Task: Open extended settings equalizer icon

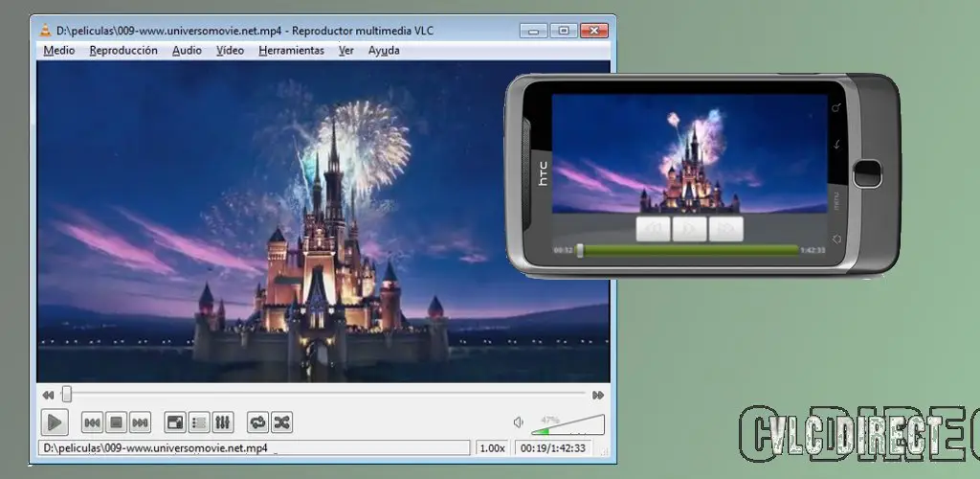Action: tap(222, 423)
